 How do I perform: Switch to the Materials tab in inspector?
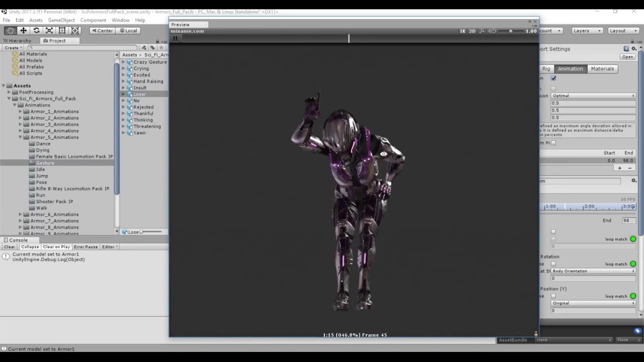pos(602,69)
